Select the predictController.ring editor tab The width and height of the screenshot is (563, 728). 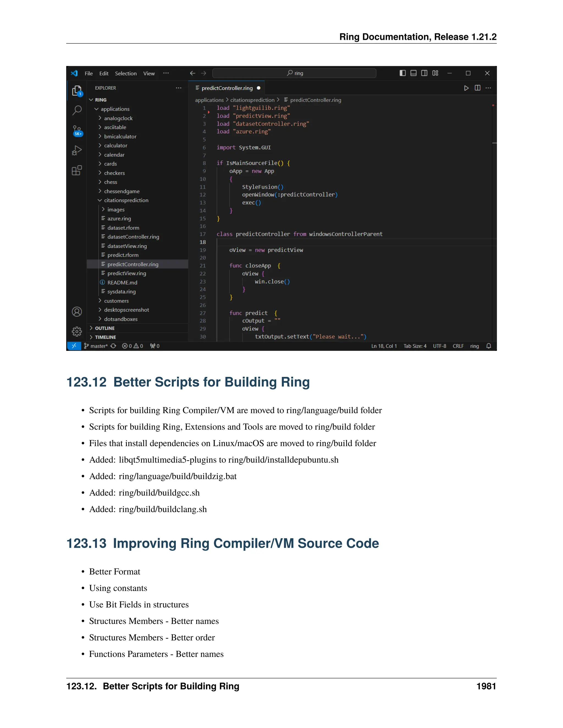(227, 88)
